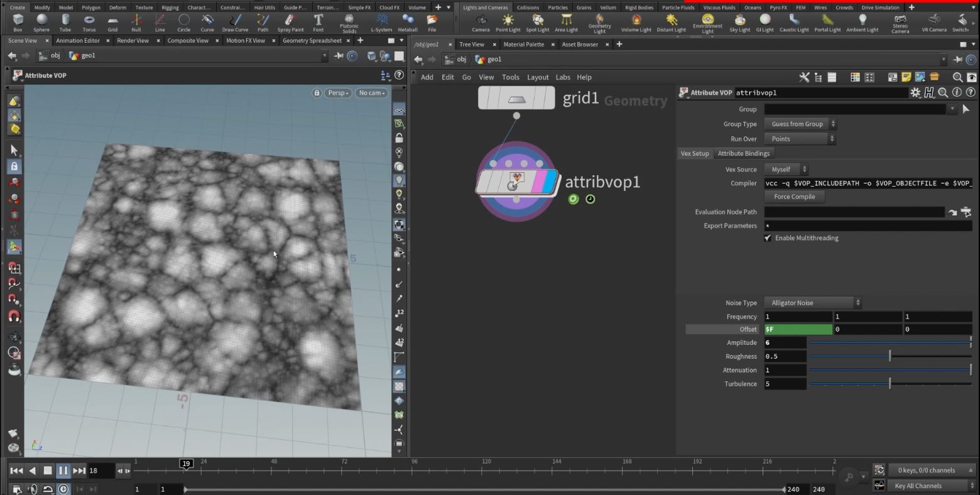Adjust the Roughness slider
Screen dimensions: 980x495
click(890, 356)
